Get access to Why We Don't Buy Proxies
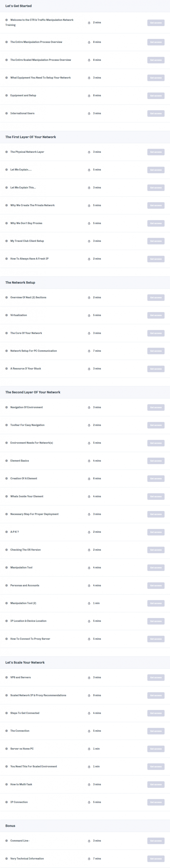Image resolution: width=170 pixels, height=868 pixels. tap(156, 223)
